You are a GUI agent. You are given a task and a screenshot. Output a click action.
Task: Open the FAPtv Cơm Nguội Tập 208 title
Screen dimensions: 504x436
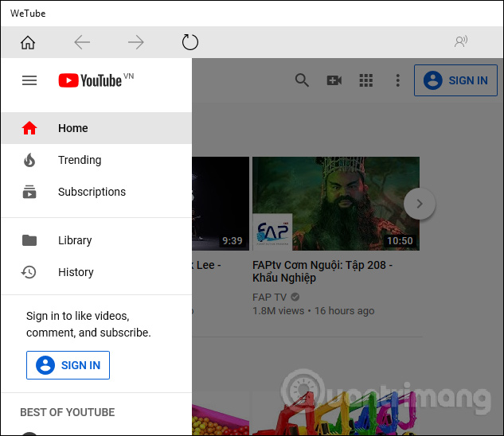pyautogui.click(x=322, y=271)
